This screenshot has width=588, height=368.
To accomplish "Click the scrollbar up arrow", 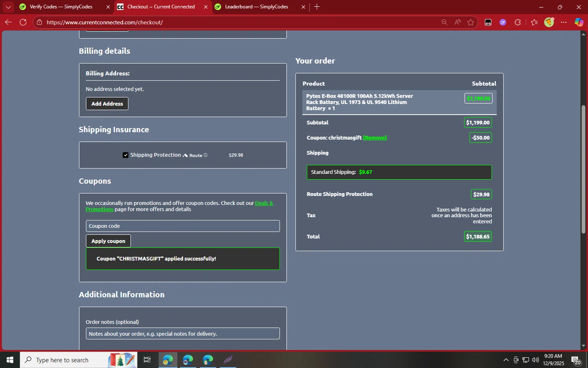I will coord(583,35).
